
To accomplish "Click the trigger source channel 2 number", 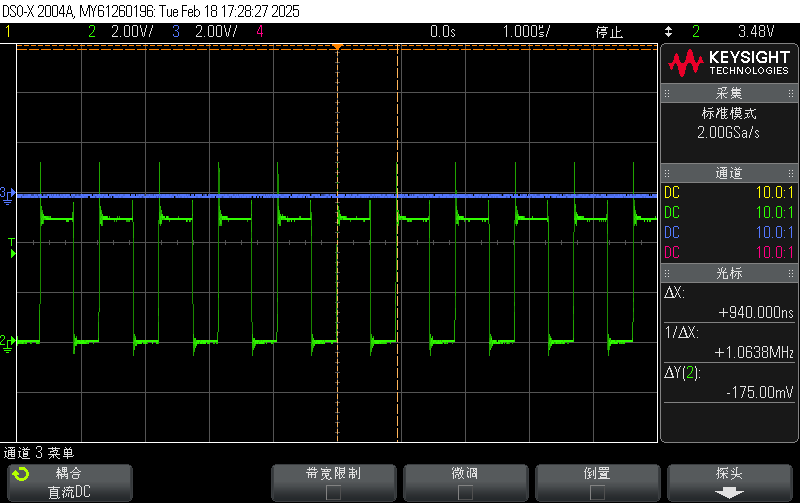I will click(x=696, y=32).
